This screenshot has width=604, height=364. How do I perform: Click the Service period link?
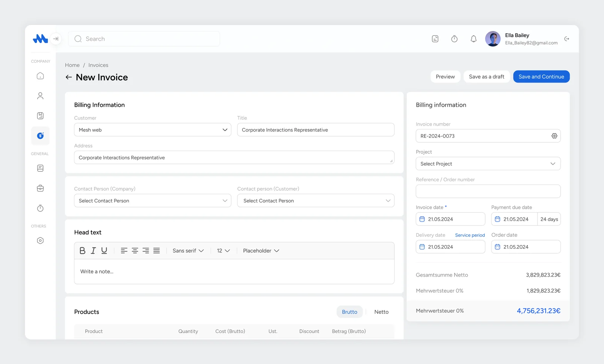(x=470, y=235)
